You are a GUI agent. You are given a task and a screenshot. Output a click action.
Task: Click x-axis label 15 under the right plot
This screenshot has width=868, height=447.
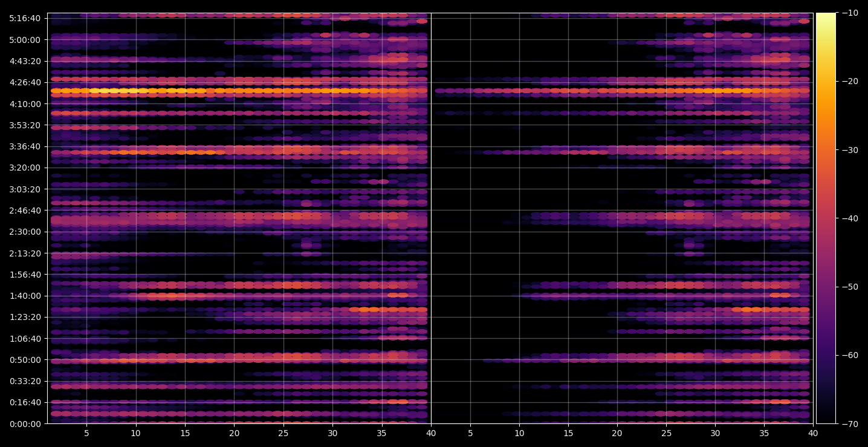pyautogui.click(x=568, y=433)
